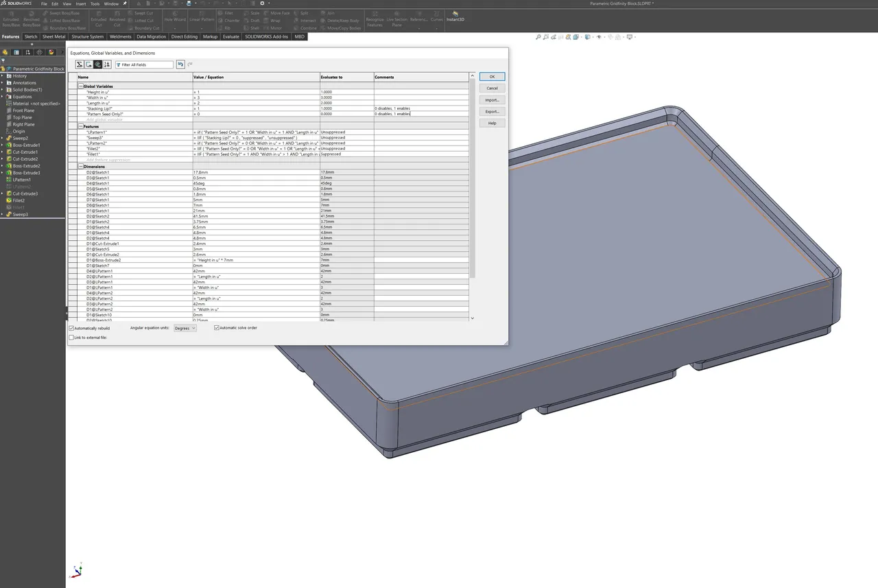Switch to Dimension View in the equations dialog
Screen dimensions: 878x588
(x=98, y=64)
